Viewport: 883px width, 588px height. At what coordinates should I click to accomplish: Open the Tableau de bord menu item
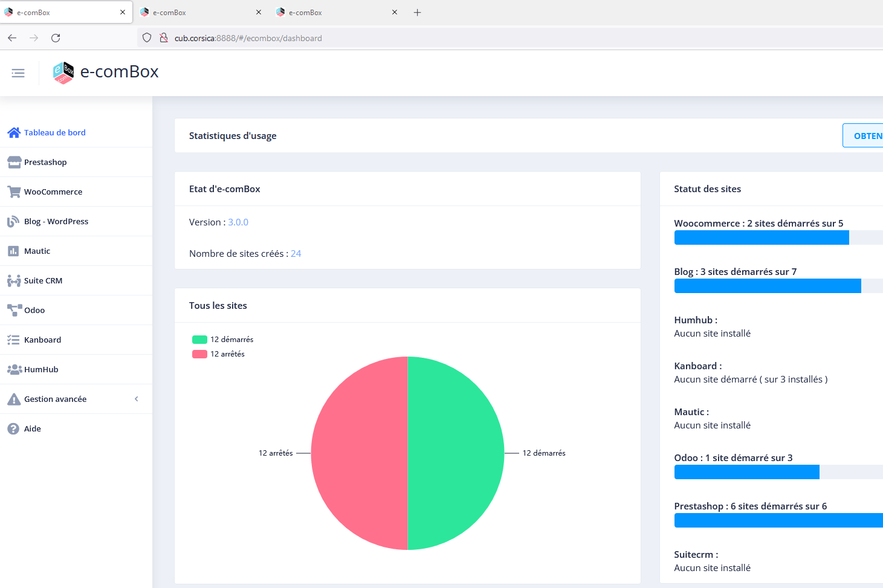(54, 132)
